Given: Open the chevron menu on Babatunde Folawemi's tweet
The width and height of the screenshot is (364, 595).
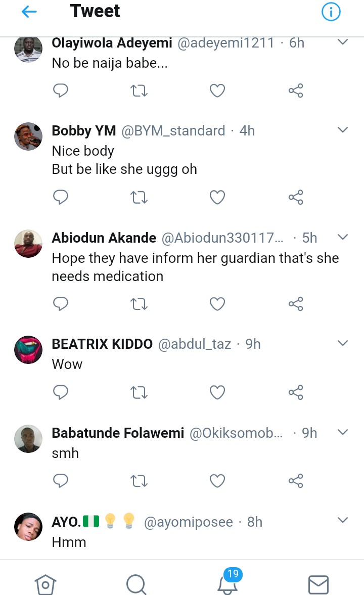Looking at the screenshot, I should coord(343,432).
